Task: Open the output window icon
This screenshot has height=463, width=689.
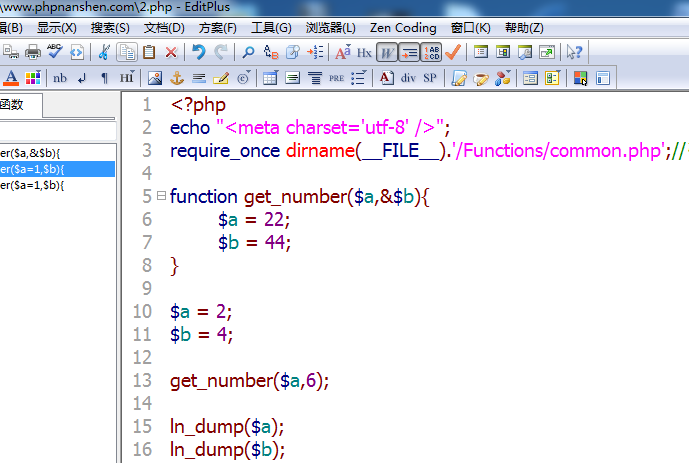Action: (x=525, y=52)
